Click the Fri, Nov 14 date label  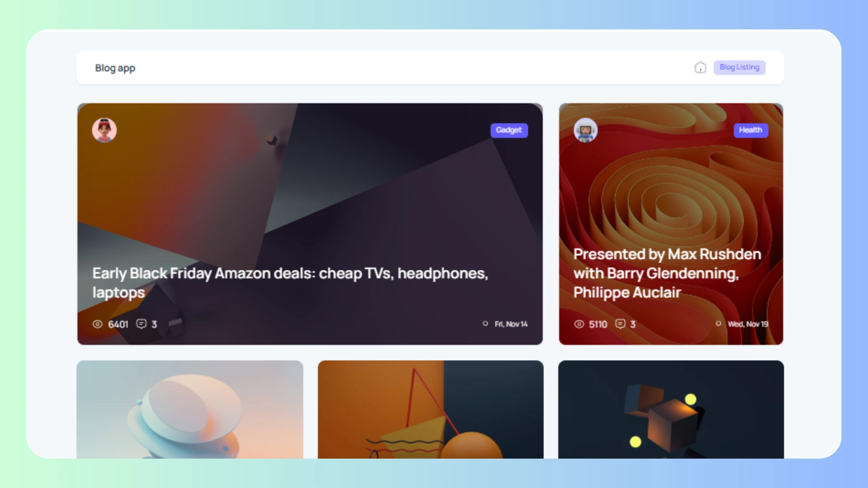click(x=511, y=324)
